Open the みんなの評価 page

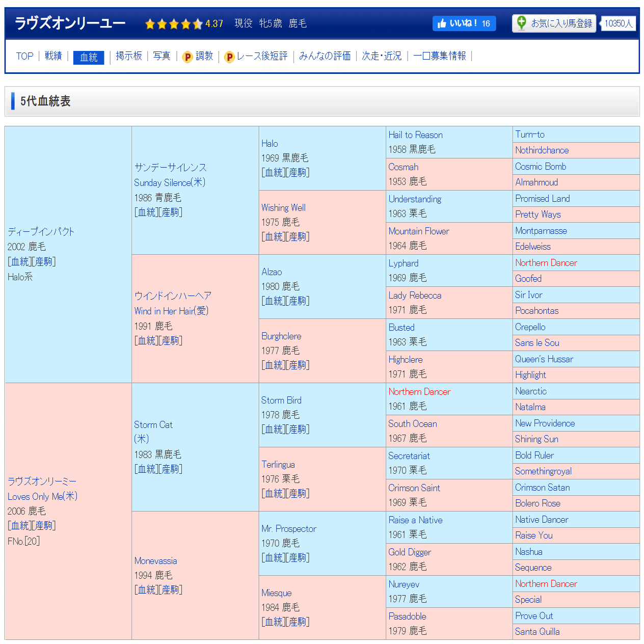pos(325,56)
